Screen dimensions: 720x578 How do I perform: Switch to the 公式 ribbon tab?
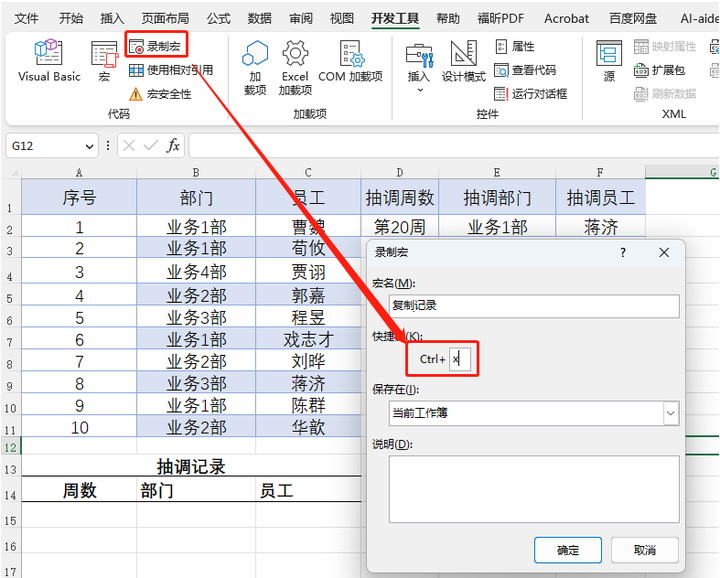coord(218,18)
